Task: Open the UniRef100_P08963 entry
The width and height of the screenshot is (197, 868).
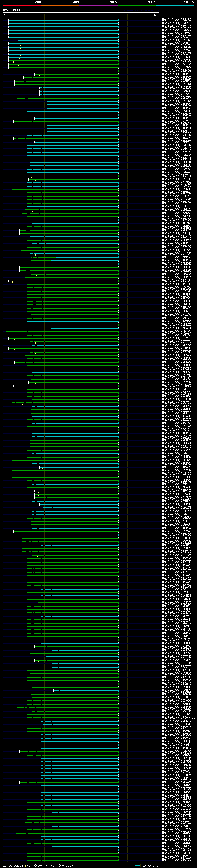Action: click(x=177, y=386)
